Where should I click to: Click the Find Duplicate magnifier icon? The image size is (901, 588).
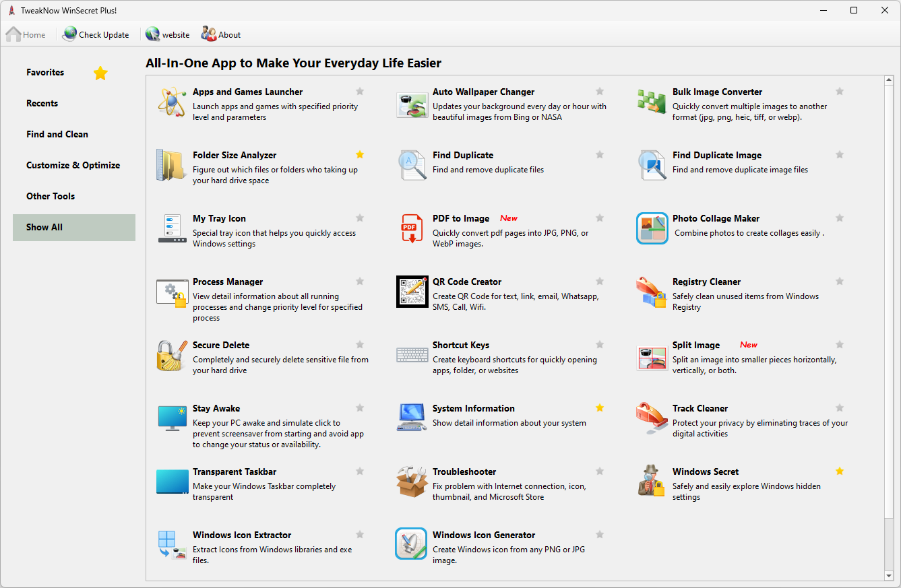pyautogui.click(x=412, y=165)
